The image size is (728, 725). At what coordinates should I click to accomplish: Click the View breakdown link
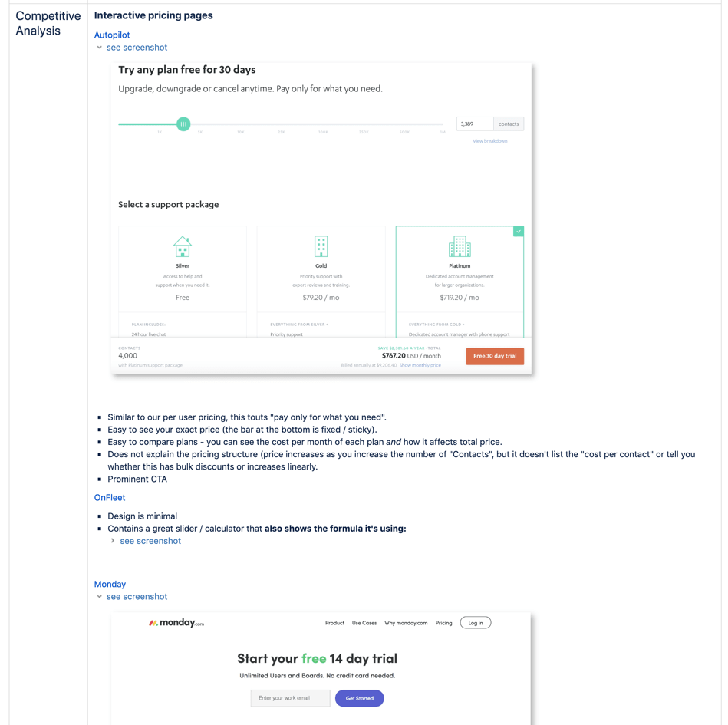pyautogui.click(x=489, y=141)
